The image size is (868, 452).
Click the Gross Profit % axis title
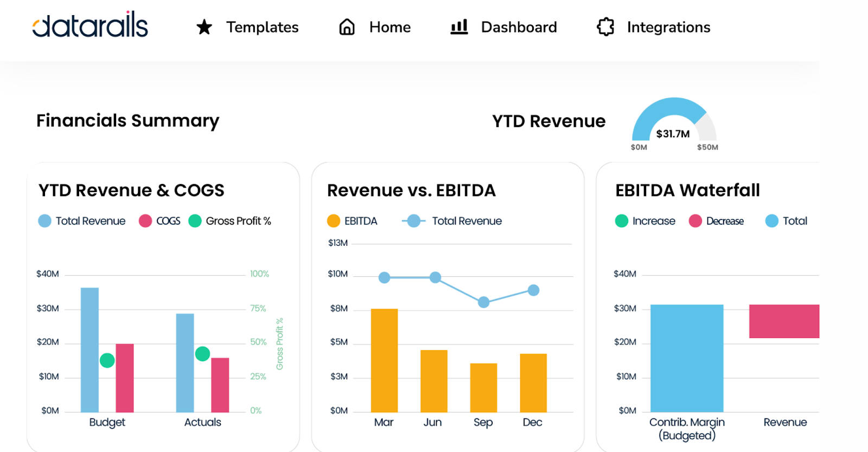(280, 344)
